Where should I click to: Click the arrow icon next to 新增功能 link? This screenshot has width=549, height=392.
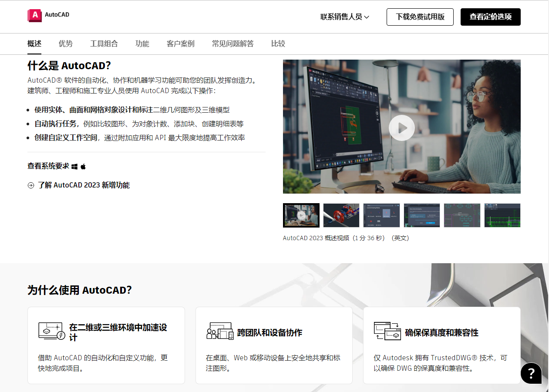pos(30,185)
